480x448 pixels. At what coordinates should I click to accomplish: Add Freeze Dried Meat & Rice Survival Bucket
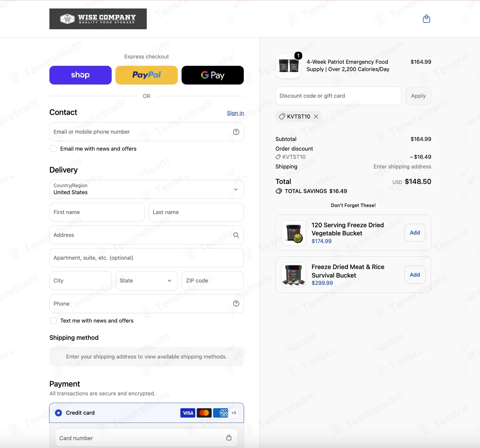click(x=415, y=275)
